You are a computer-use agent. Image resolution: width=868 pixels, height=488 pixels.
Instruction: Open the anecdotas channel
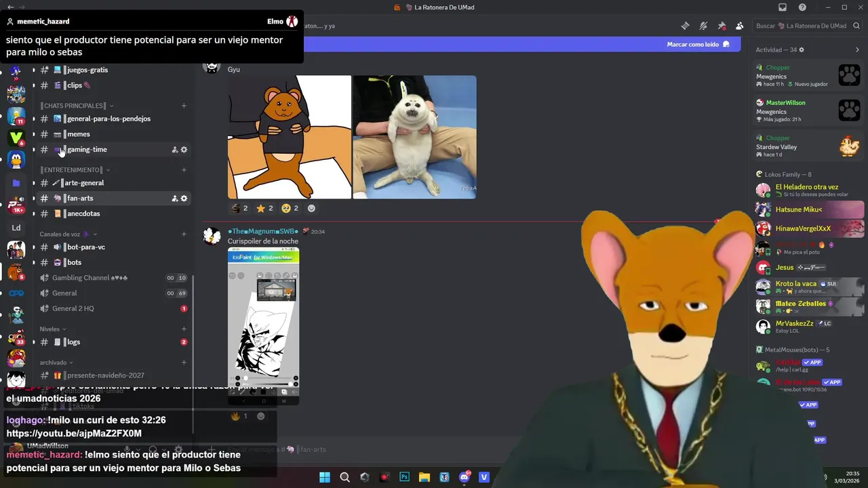(x=114, y=213)
